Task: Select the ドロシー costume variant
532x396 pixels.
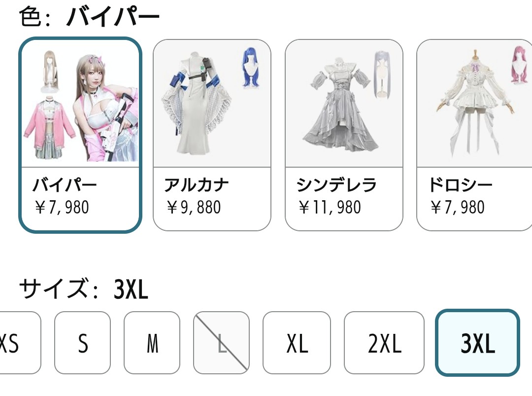Action: point(474,135)
